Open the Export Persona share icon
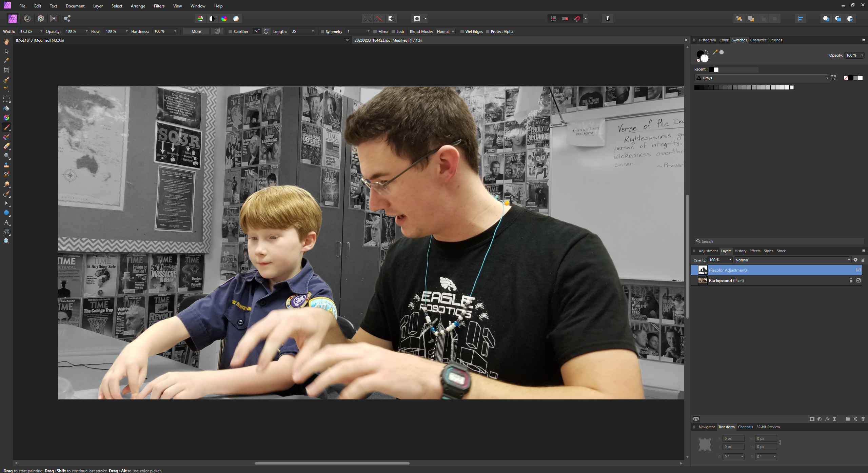Image resolution: width=868 pixels, height=473 pixels. coord(67,19)
